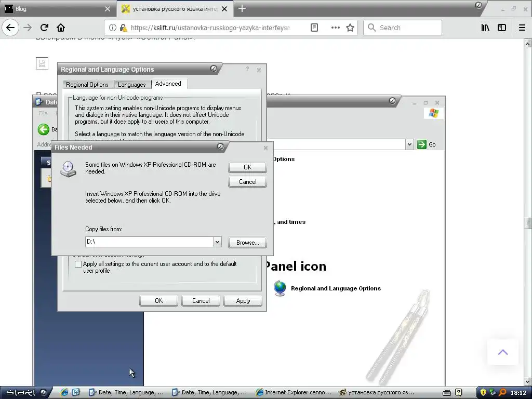This screenshot has height=399, width=532.
Task: Click OK in Regional and Language Options
Action: 158,301
